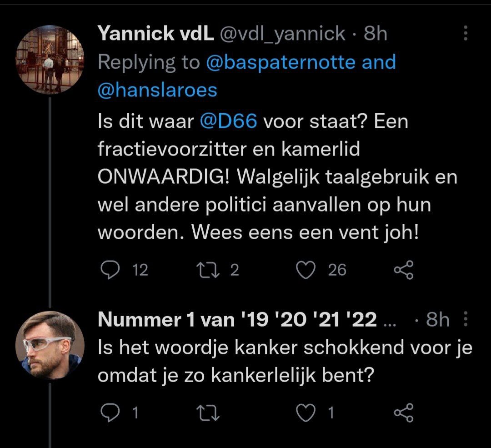Like Yannick vdL's tweet
Image resolution: width=491 pixels, height=448 pixels.
tap(306, 270)
